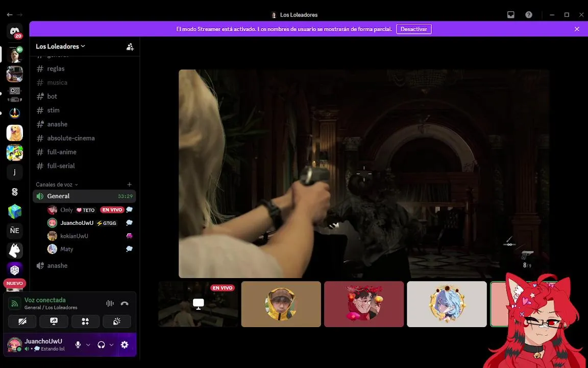Open the white cat server icon
The height and width of the screenshot is (368, 588).
coord(15,250)
